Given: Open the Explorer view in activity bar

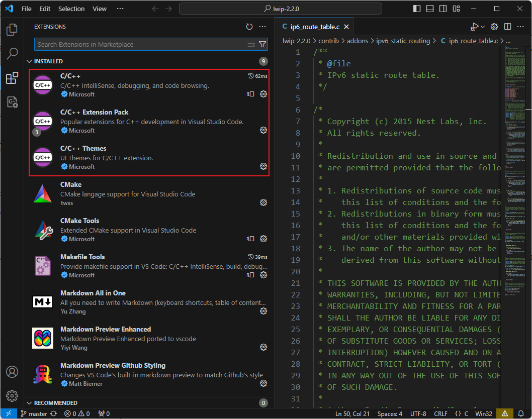Looking at the screenshot, I should pyautogui.click(x=12, y=30).
